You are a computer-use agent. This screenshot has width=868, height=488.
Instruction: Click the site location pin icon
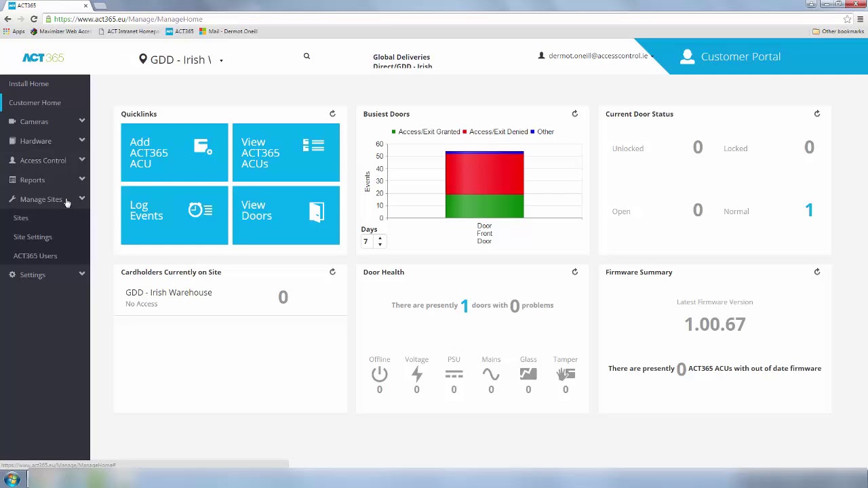point(143,59)
